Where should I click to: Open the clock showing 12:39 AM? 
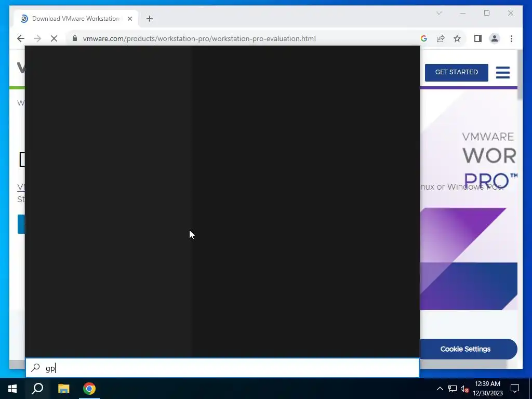click(x=487, y=389)
